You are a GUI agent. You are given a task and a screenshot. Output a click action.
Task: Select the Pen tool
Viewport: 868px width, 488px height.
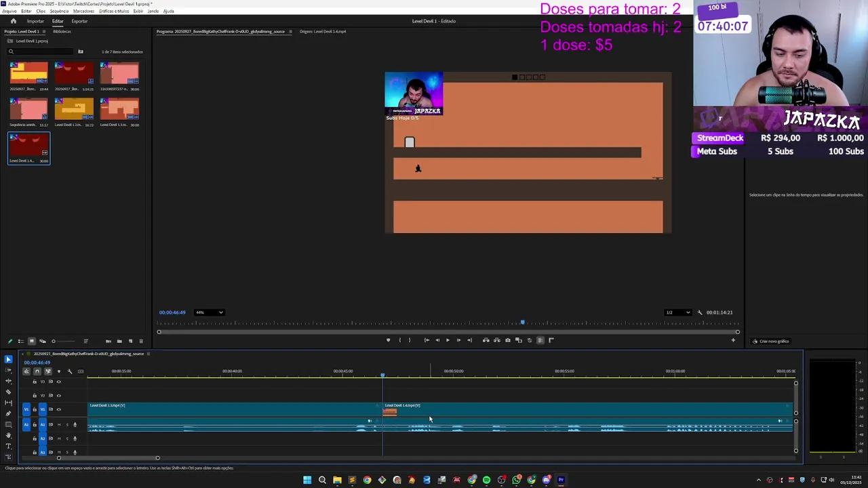click(8, 413)
